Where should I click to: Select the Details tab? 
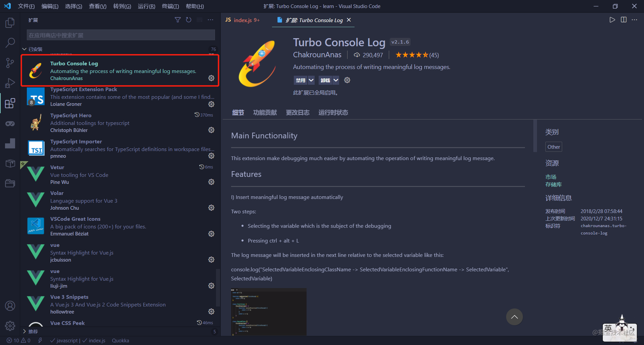[x=238, y=113]
